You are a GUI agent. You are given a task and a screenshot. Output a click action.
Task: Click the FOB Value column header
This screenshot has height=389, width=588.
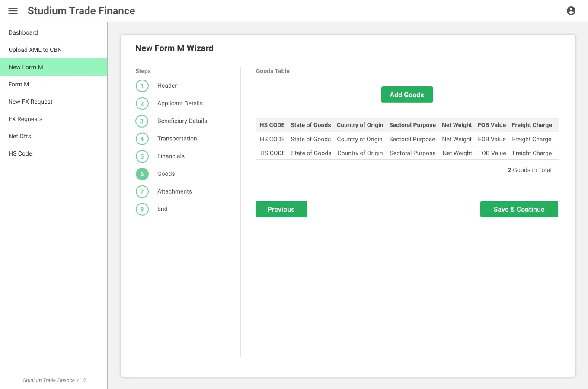(492, 125)
